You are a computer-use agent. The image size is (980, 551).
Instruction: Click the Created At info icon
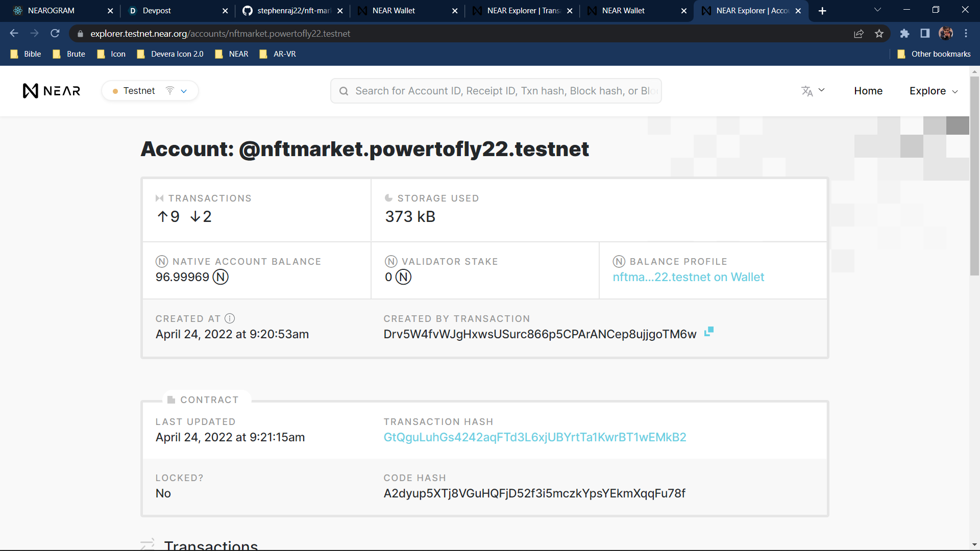(230, 318)
